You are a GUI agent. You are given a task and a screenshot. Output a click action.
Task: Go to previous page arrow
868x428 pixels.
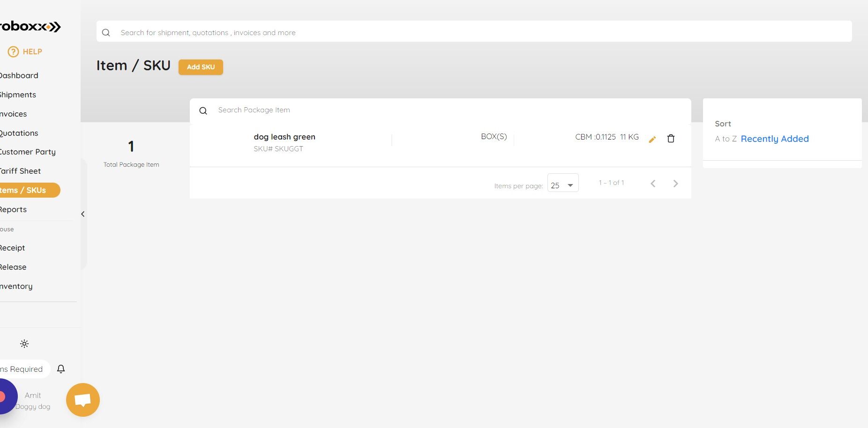click(x=653, y=184)
